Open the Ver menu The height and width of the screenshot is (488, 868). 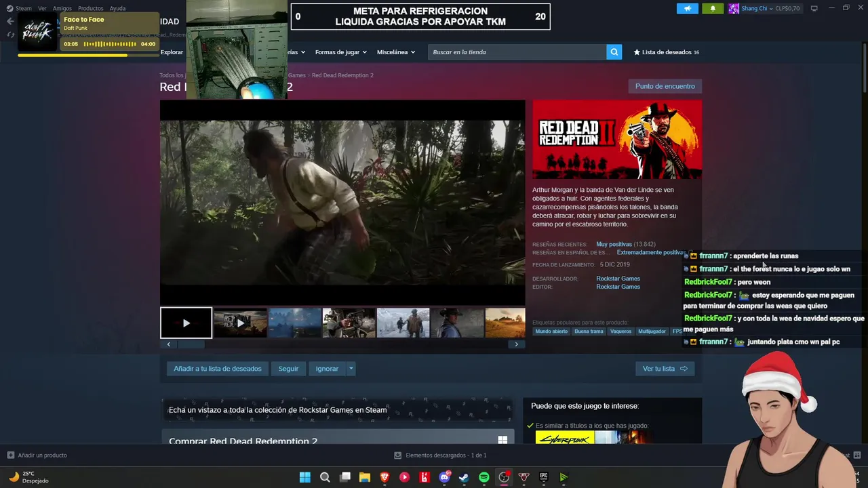[x=43, y=8]
